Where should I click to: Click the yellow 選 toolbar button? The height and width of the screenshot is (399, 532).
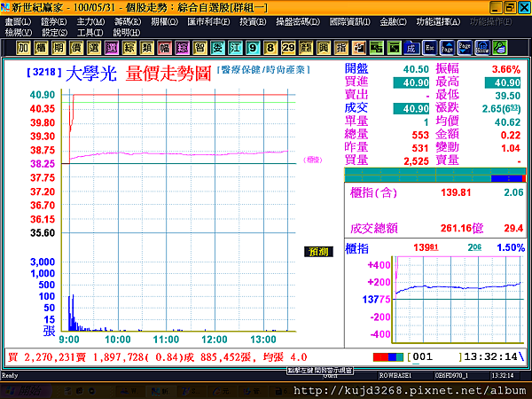(x=94, y=48)
